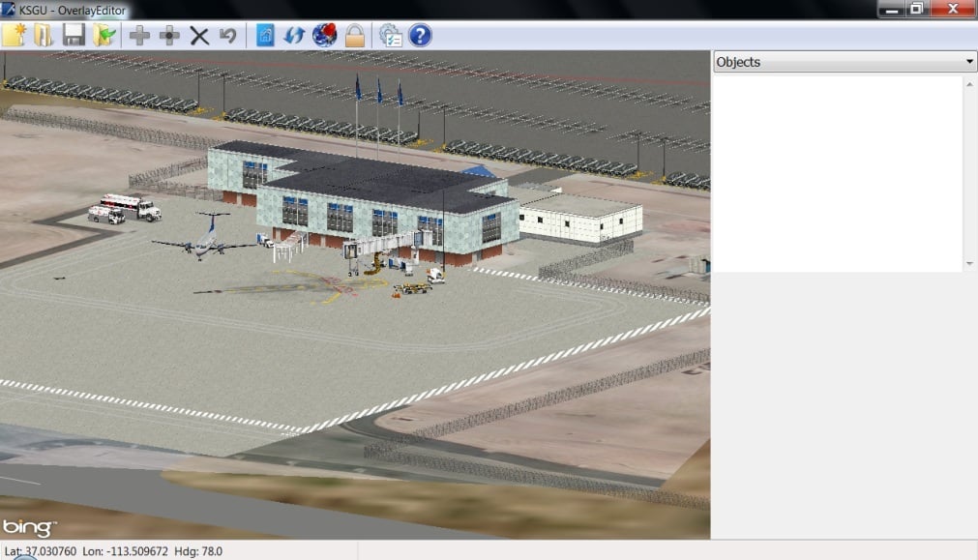Click the Lon: -113.509672 status text
This screenshot has width=978, height=560.
tap(125, 551)
